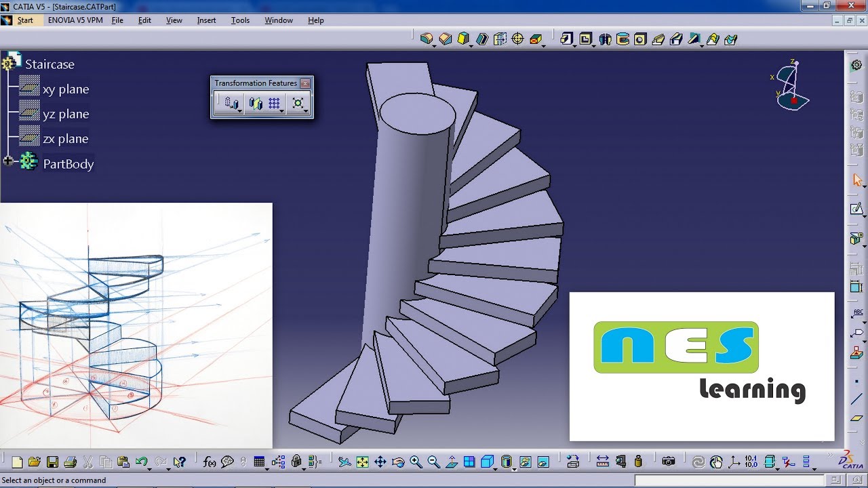Select the Rotate view tool

click(x=398, y=462)
